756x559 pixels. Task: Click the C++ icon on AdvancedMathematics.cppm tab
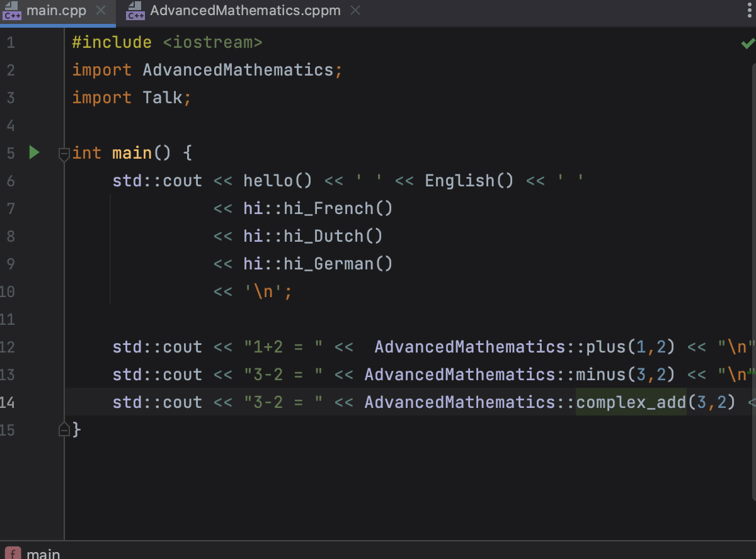coord(135,11)
